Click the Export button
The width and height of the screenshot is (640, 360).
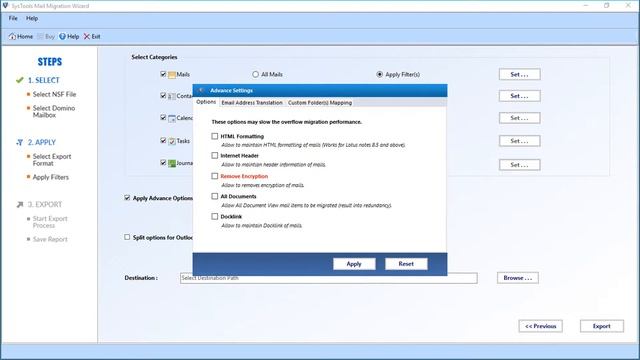pos(602,326)
